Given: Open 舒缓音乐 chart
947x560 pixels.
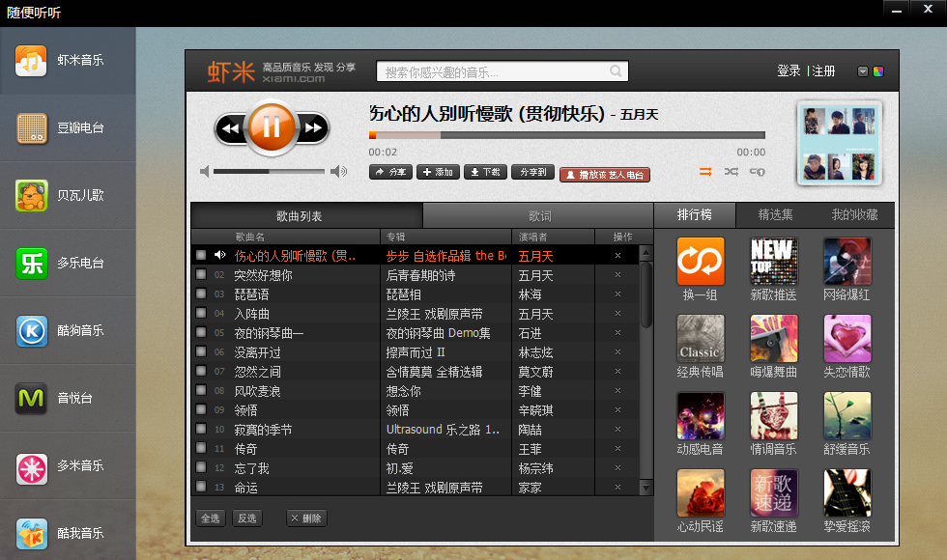Looking at the screenshot, I should click(847, 415).
